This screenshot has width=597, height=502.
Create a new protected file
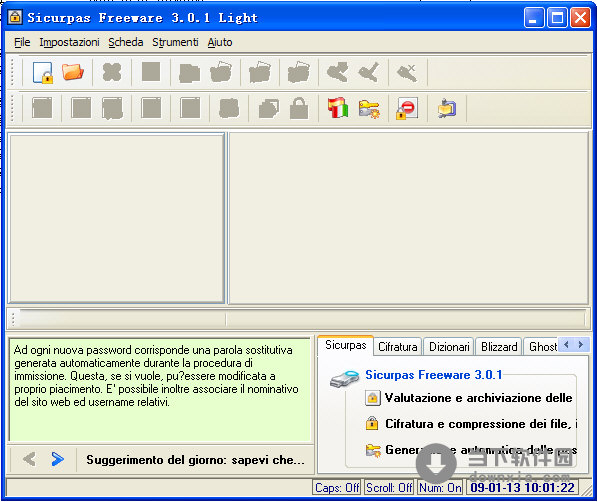(42, 72)
